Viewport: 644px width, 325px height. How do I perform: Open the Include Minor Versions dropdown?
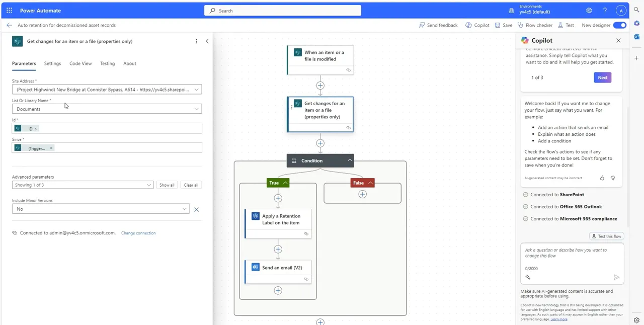coord(101,209)
